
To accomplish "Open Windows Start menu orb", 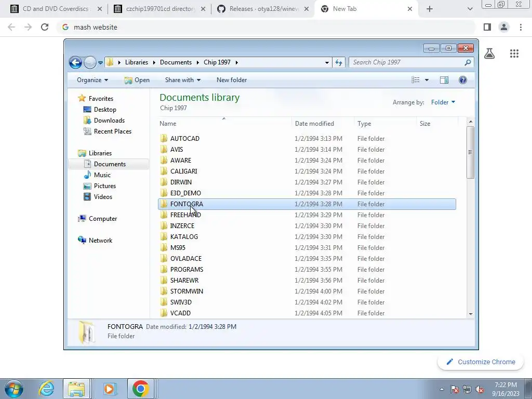I will tap(14, 389).
